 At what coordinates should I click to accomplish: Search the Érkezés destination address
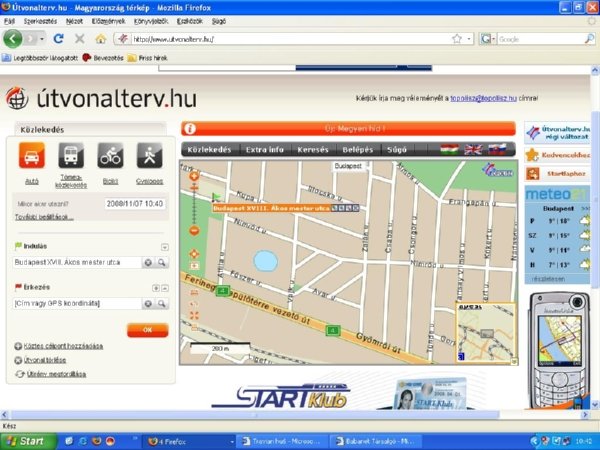pyautogui.click(x=161, y=302)
